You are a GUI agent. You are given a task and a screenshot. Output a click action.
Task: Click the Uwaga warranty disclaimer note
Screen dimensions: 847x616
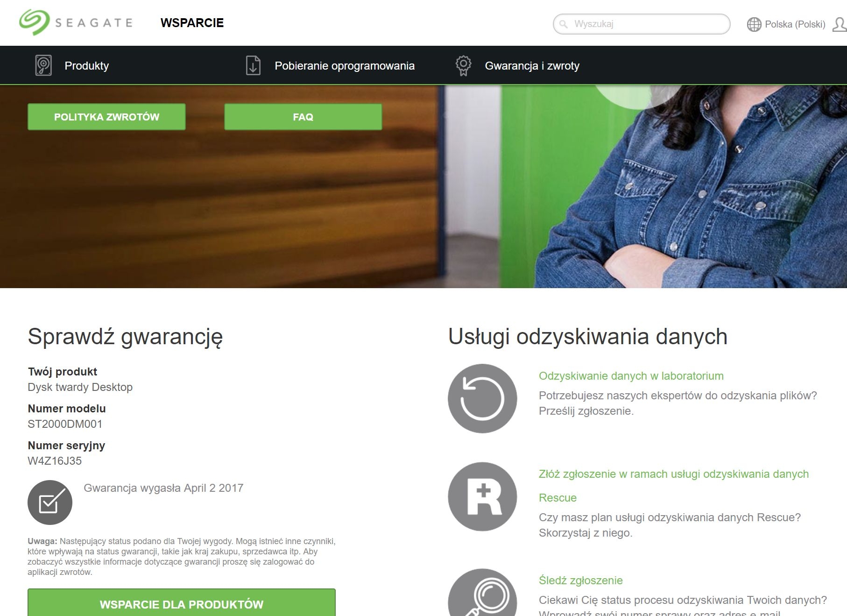(x=182, y=557)
